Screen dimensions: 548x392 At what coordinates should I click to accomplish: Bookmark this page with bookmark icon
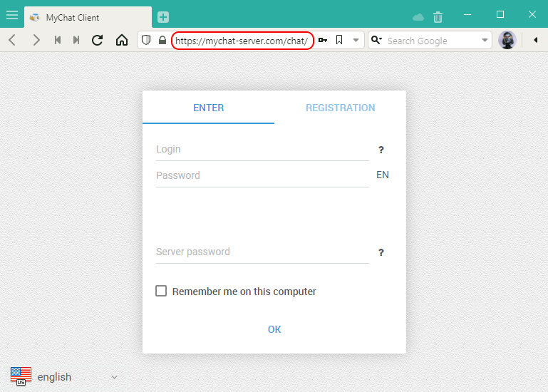pos(339,41)
